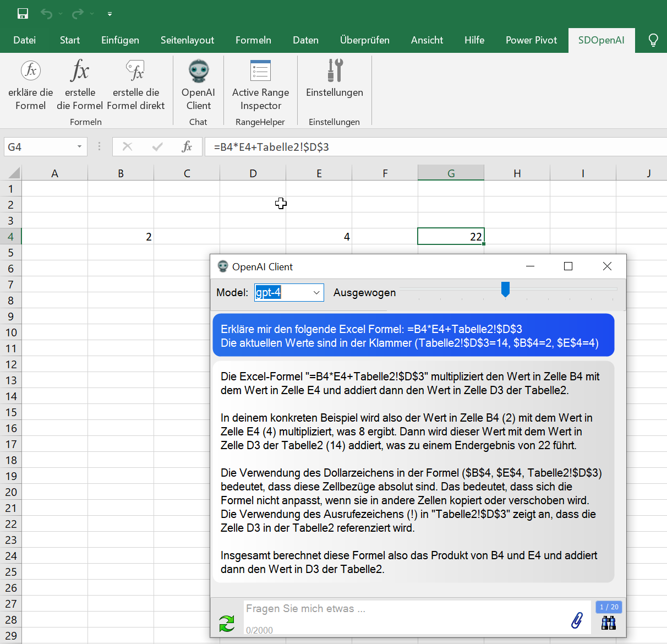Undo the last action
667x644 pixels.
(x=46, y=13)
